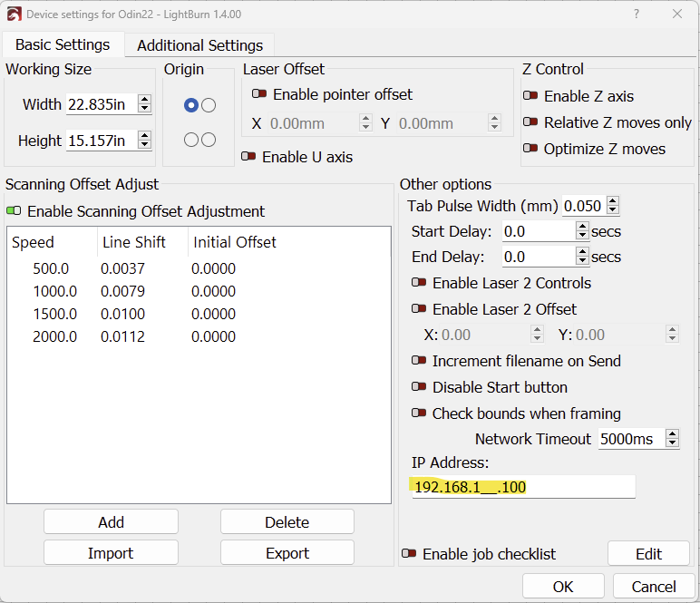The width and height of the screenshot is (700, 603).
Task: Select the bottom-left origin radio button
Action: 191,140
